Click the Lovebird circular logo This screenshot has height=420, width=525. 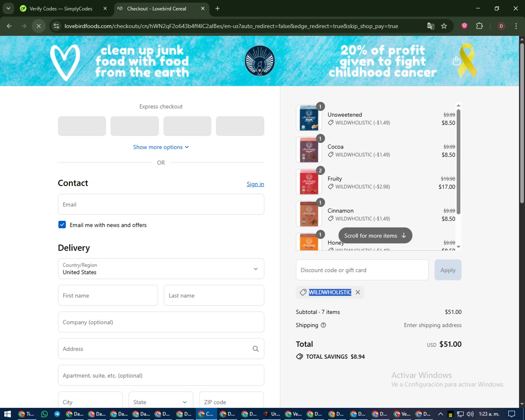[x=260, y=61]
